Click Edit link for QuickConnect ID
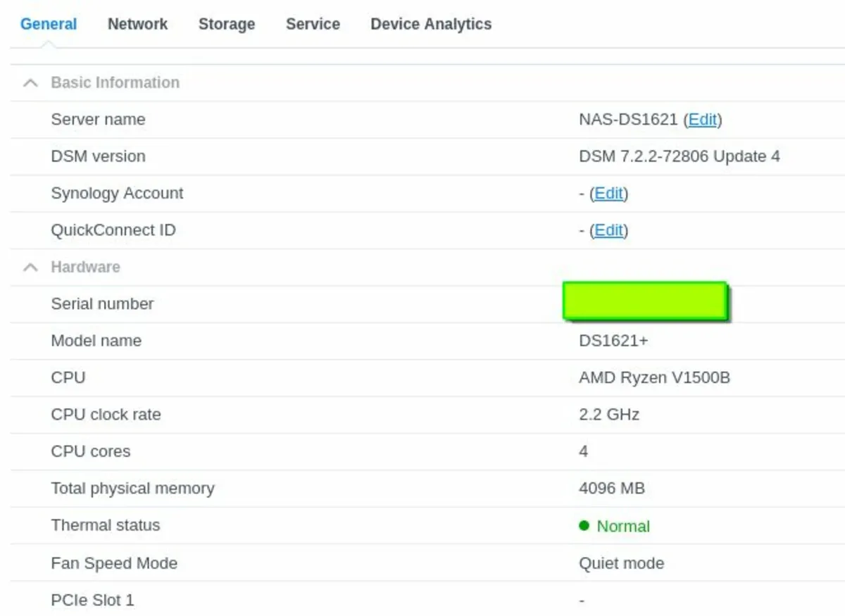Viewport: 845px width, 616px height. [x=608, y=230]
